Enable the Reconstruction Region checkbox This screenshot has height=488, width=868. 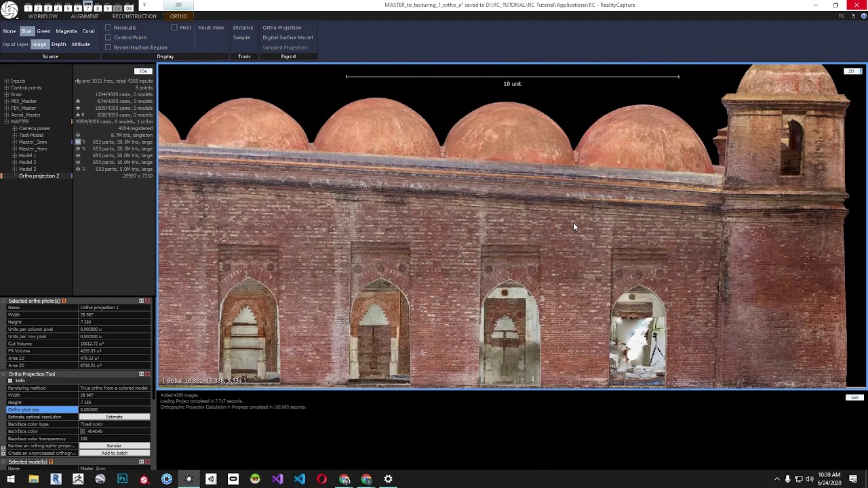108,47
